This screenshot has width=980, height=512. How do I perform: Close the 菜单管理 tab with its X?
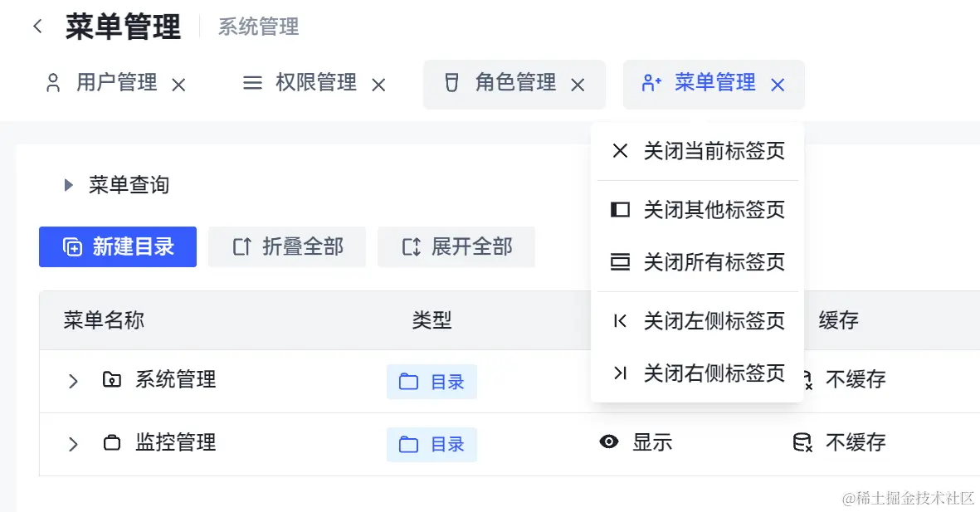(x=778, y=85)
